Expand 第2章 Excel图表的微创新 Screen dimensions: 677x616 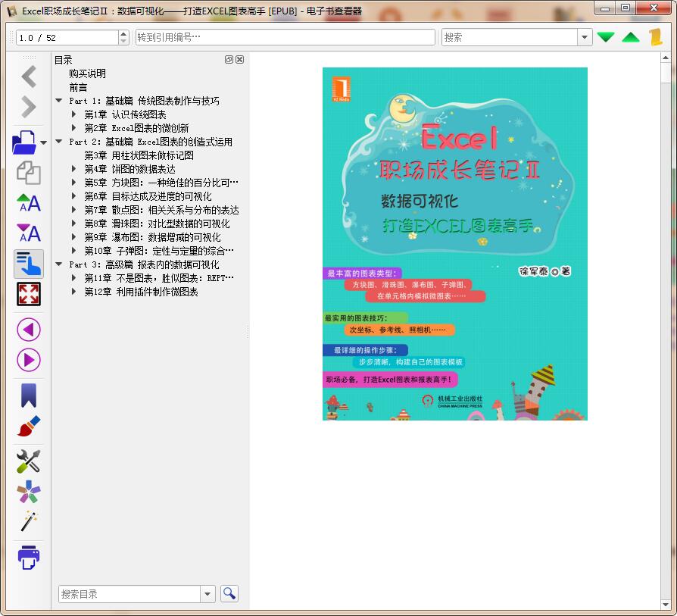tap(73, 128)
